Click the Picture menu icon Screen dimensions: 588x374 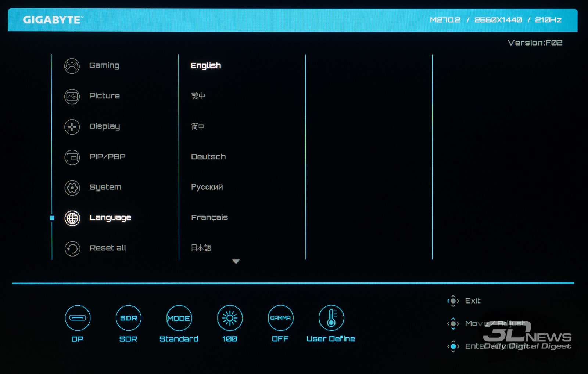72,97
